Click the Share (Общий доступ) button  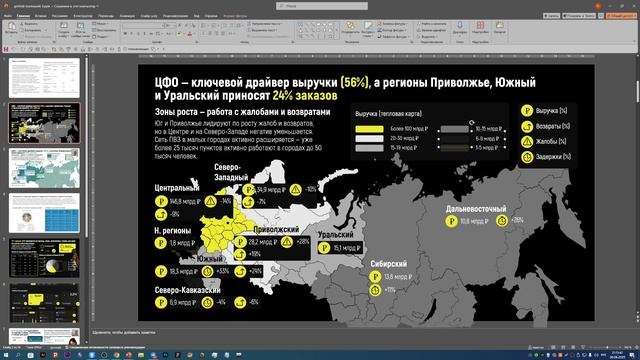(621, 16)
